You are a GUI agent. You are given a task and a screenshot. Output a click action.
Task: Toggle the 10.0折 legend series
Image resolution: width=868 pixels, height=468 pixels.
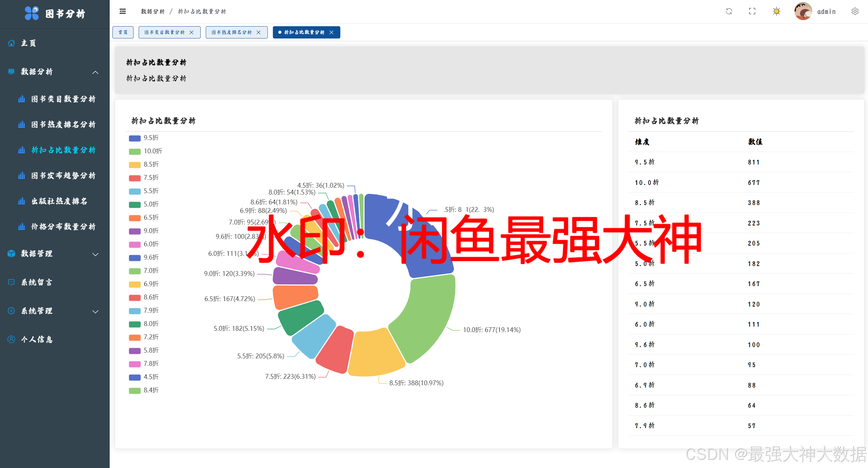153,151
